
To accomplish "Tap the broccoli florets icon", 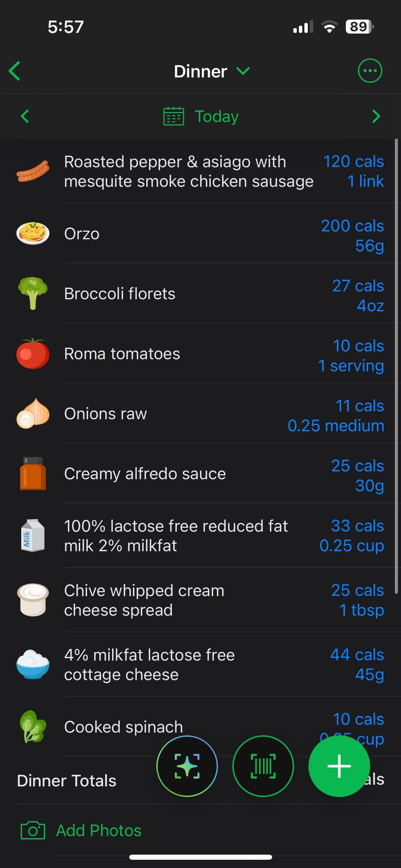I will (33, 293).
